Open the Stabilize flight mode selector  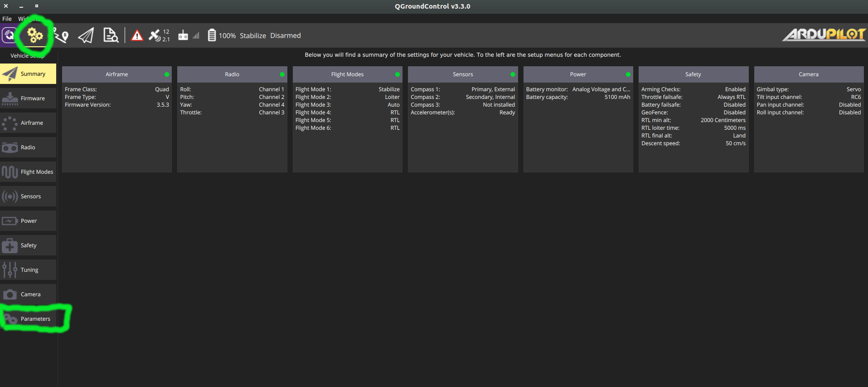[253, 35]
